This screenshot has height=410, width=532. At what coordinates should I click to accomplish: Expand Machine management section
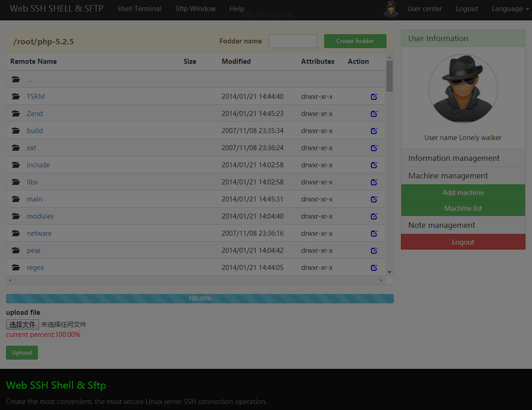(463, 176)
